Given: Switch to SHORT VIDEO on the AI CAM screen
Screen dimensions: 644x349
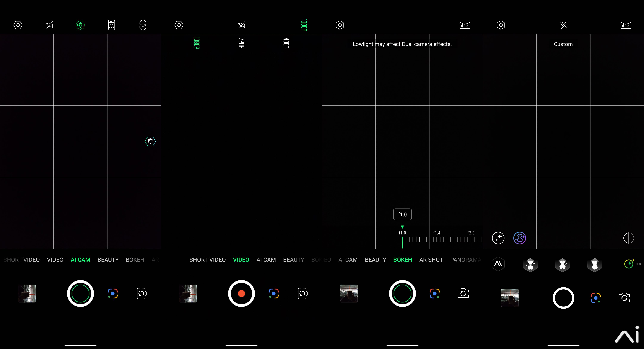Looking at the screenshot, I should 21,260.
